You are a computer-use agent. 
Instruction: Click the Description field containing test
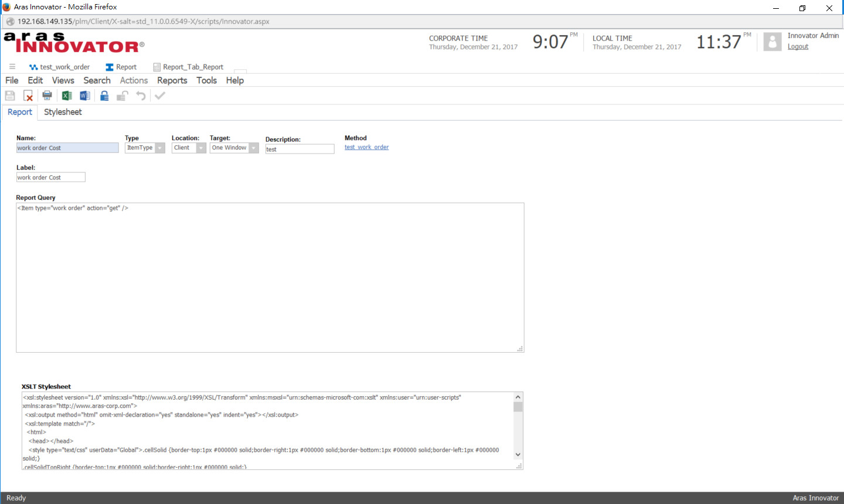tap(300, 149)
